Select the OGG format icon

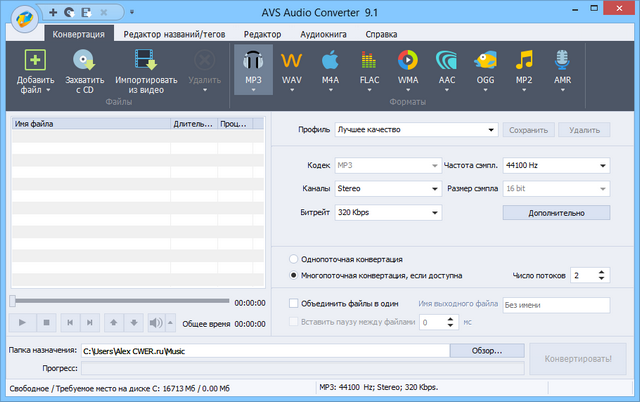(485, 63)
